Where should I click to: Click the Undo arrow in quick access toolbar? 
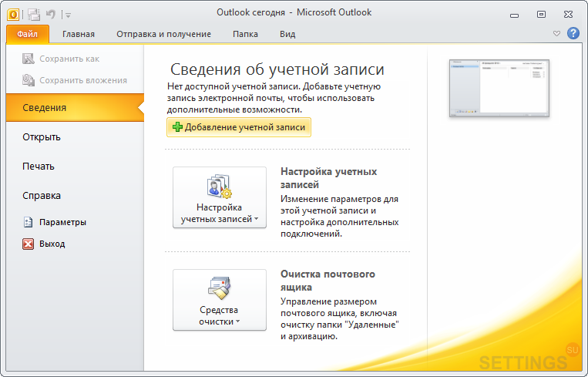click(x=51, y=15)
